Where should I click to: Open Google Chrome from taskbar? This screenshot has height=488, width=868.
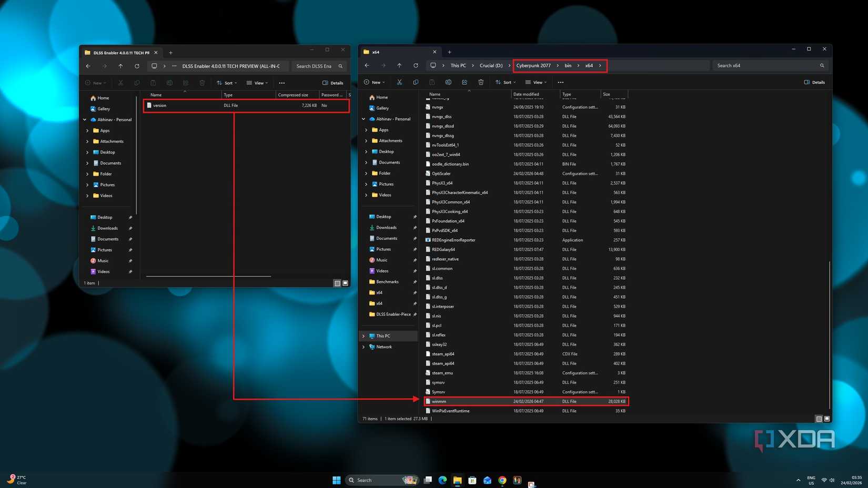[502, 480]
